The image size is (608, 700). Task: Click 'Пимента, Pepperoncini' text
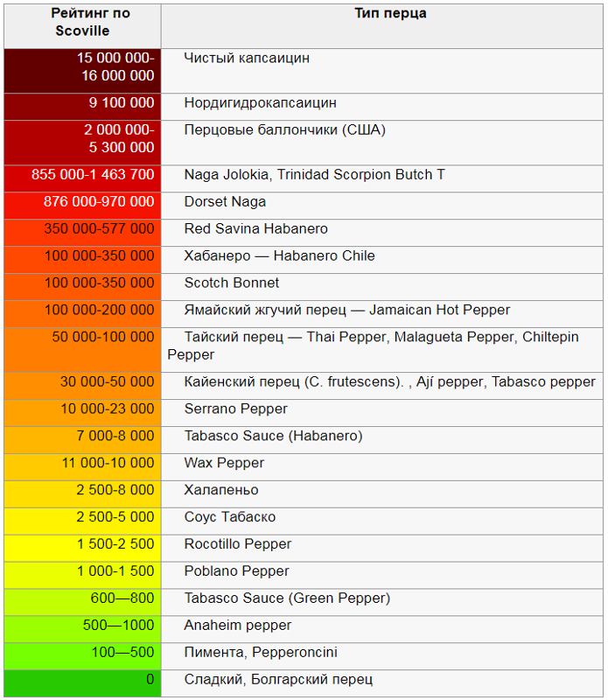[261, 652]
